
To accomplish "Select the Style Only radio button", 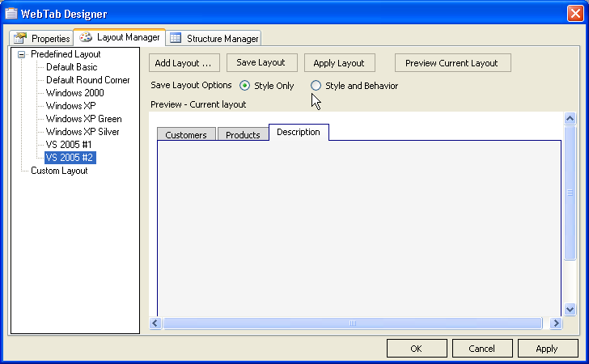I will click(245, 86).
